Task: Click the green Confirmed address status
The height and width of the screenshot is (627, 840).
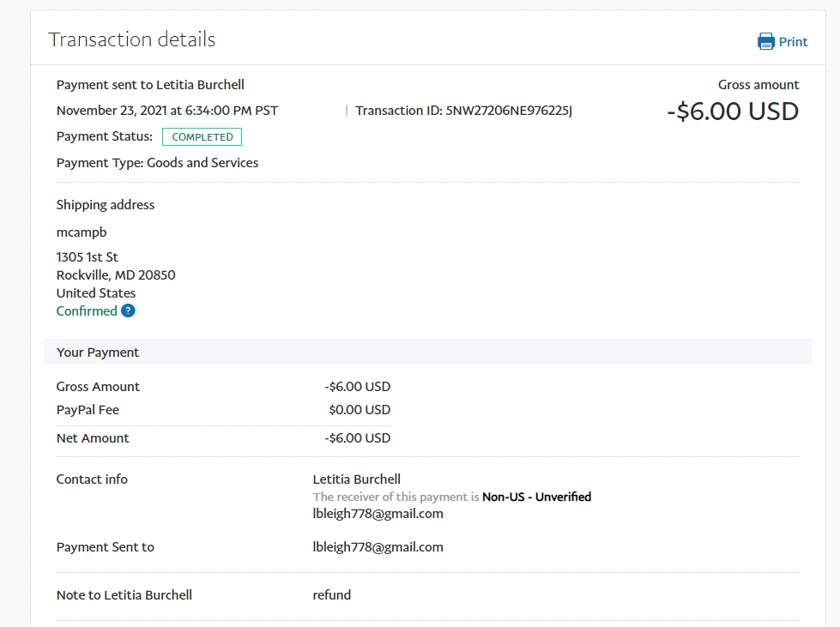Action: click(87, 311)
